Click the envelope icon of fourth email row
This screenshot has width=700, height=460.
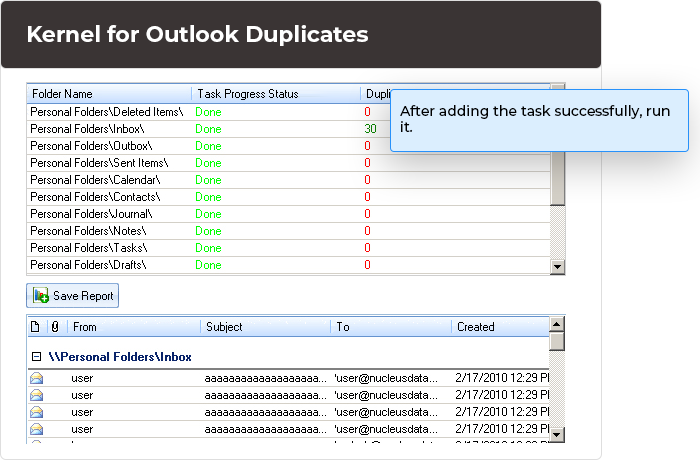click(37, 429)
